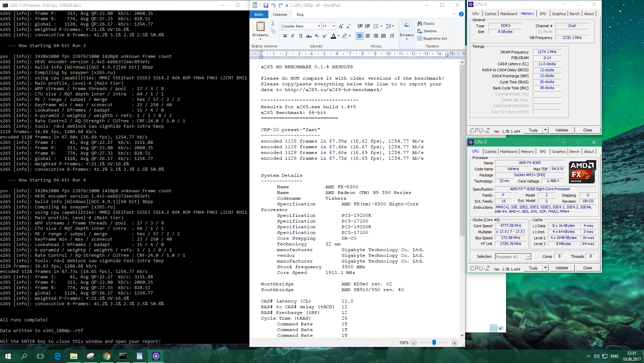This screenshot has height=363, width=644.
Task: Shrink the font size in WordPad
Action: (x=348, y=26)
